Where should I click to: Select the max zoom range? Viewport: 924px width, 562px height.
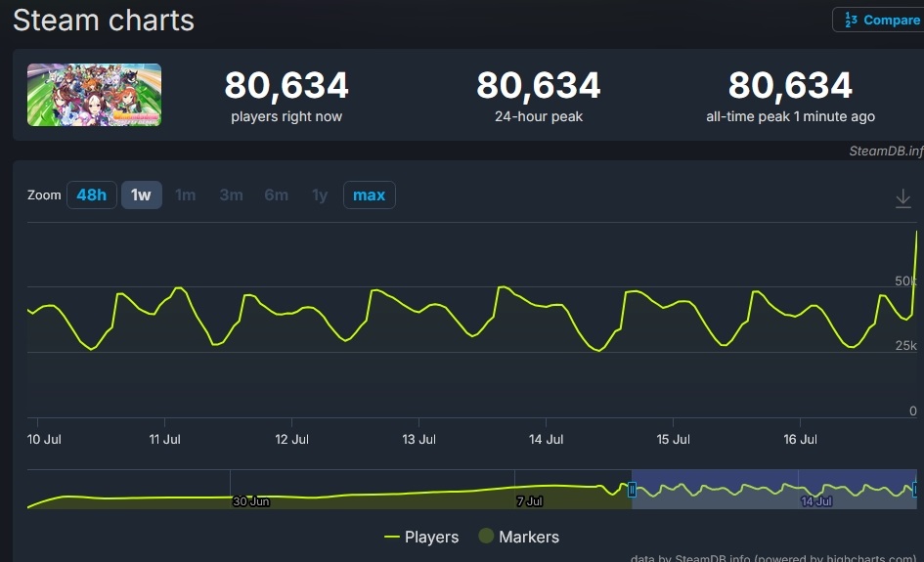[369, 195]
